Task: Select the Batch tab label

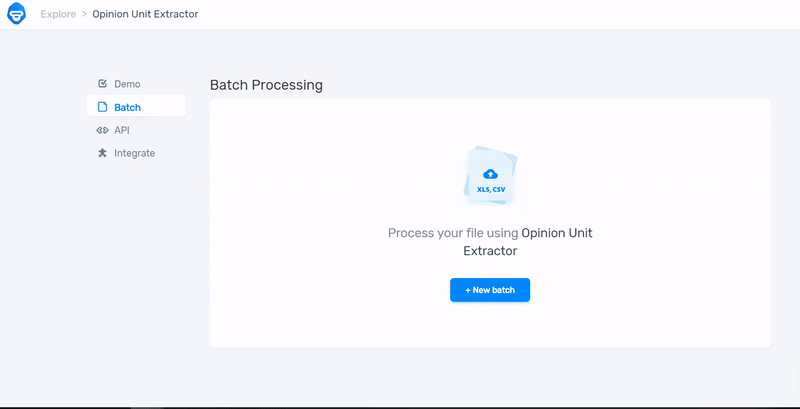Action: coord(127,107)
